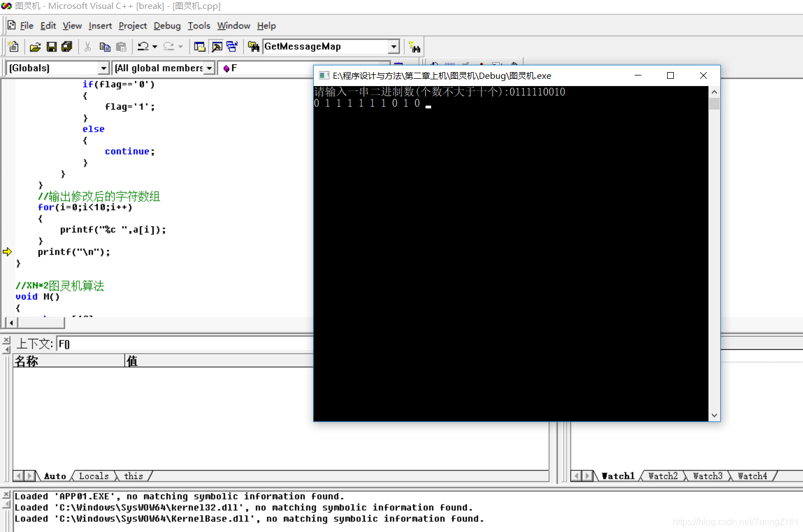Open the Debug menu
The width and height of the screenshot is (803, 532).
click(167, 26)
